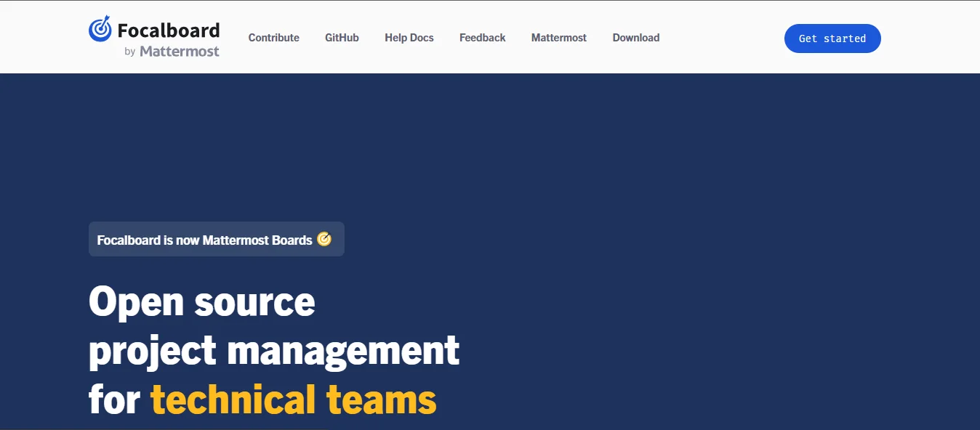Viewport: 980px width, 430px height.
Task: Click the white word 'for' in the headline
Action: tap(114, 400)
